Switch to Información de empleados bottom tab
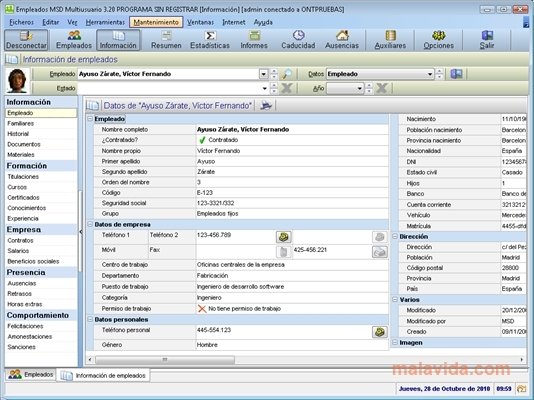The image size is (534, 400). tap(103, 375)
